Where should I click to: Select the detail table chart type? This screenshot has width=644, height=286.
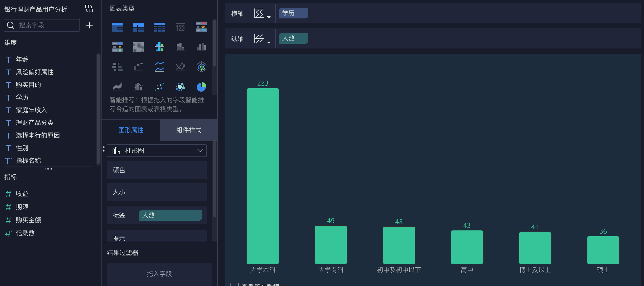point(159,27)
